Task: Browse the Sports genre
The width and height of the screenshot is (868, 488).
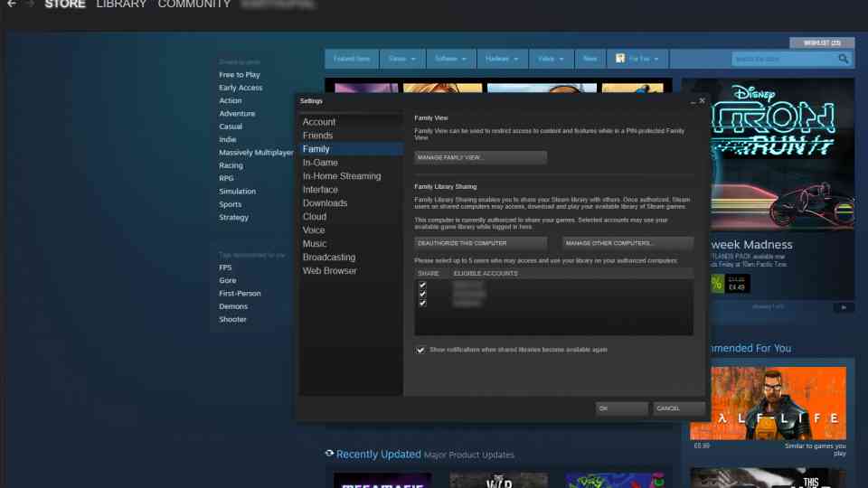Action: click(x=230, y=204)
